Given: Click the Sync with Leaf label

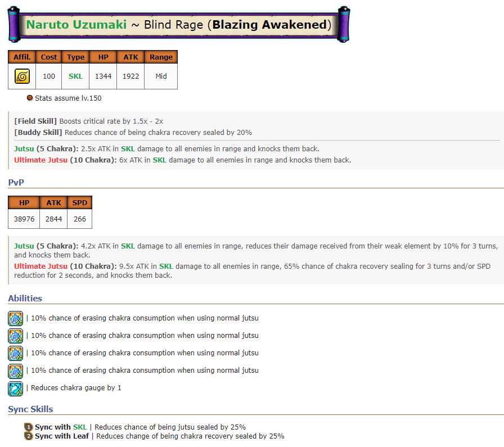Looking at the screenshot, I should click(x=62, y=436).
